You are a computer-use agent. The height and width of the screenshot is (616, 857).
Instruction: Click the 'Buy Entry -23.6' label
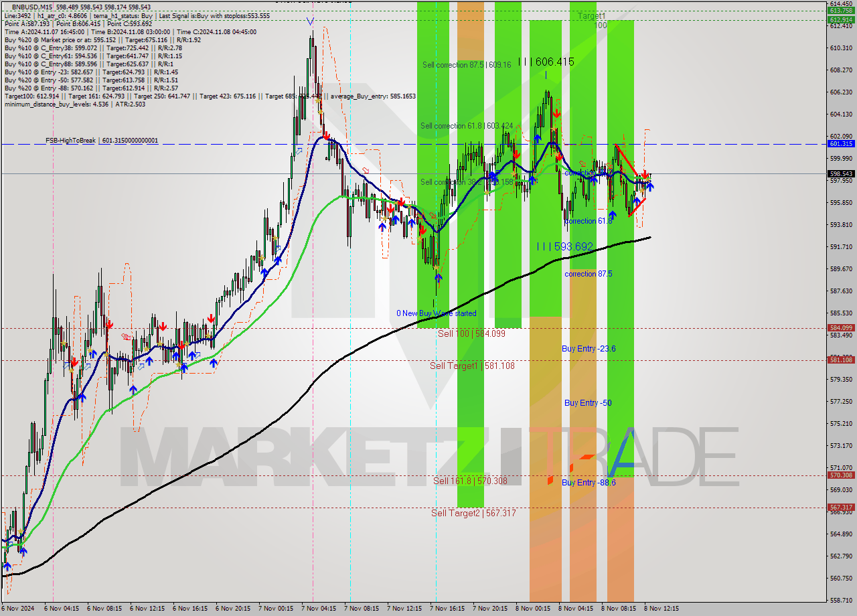[589, 349]
